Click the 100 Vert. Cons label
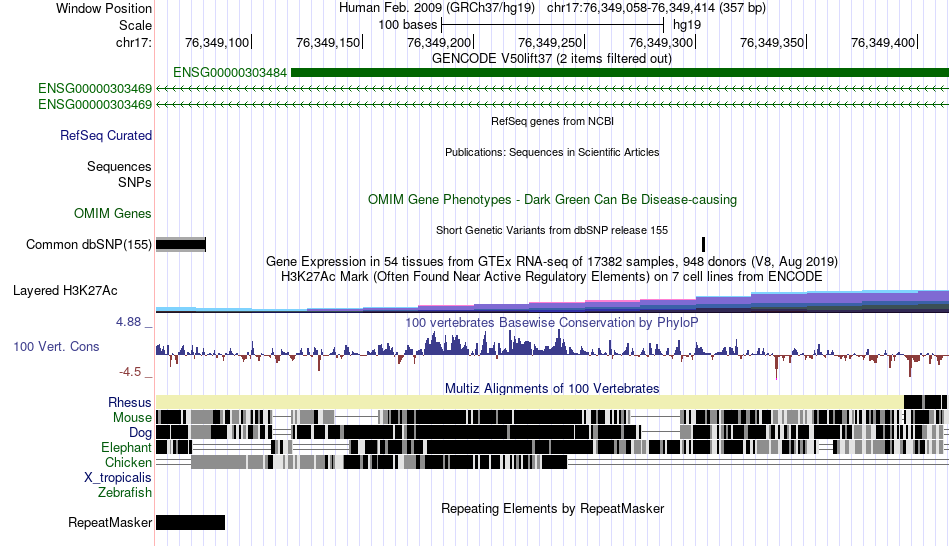The image size is (950, 546). coord(56,347)
